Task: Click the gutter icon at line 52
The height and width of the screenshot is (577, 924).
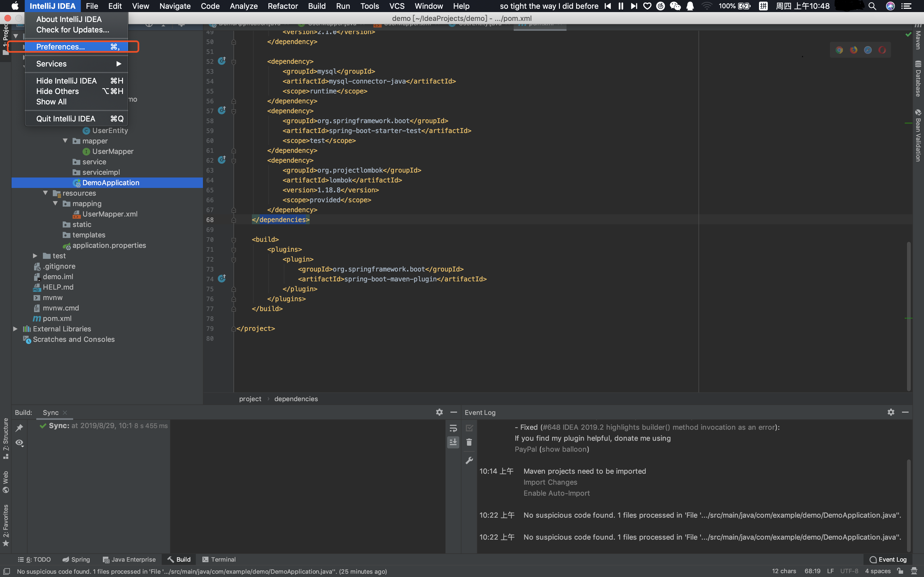Action: pyautogui.click(x=221, y=61)
